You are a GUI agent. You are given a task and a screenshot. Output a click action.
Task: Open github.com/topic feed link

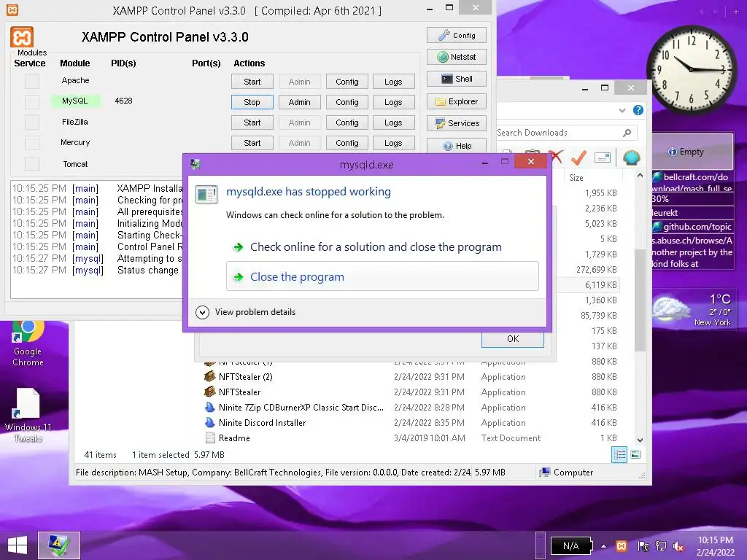click(x=692, y=227)
